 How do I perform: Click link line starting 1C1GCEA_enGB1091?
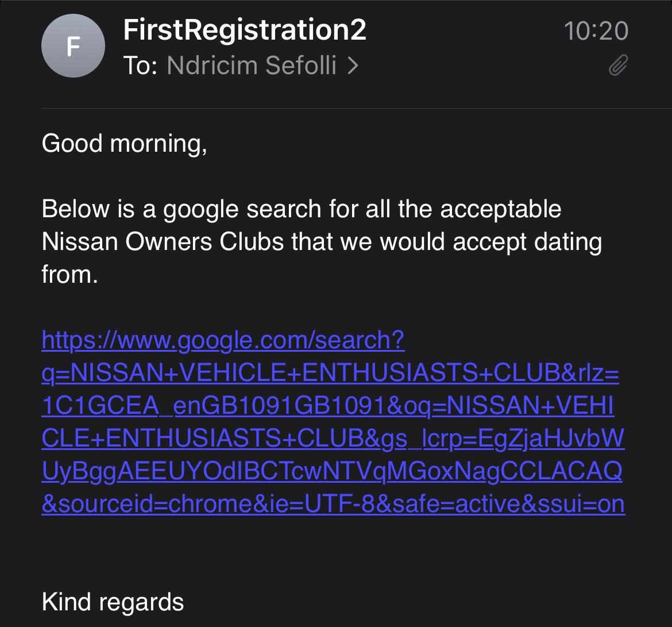point(327,406)
